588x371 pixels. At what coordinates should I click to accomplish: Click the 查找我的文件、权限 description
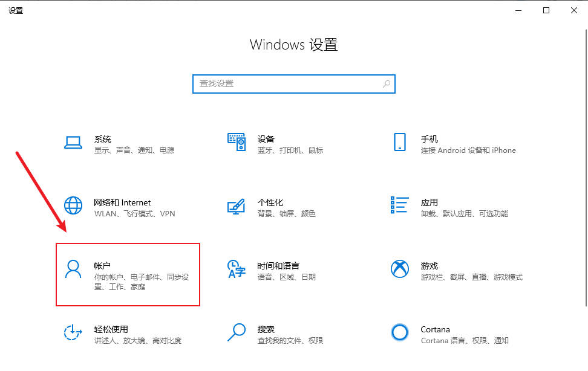point(290,341)
